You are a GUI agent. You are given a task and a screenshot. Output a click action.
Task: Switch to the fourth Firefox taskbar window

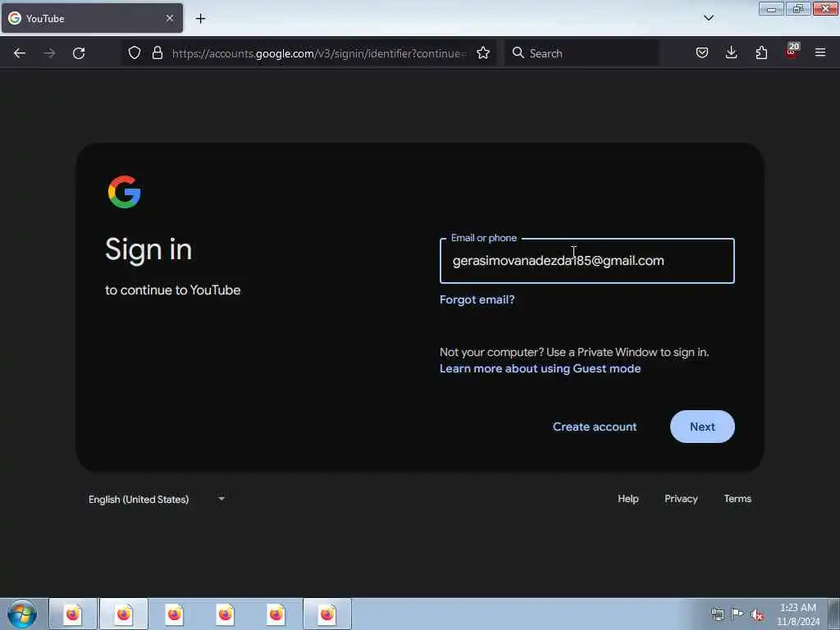tap(226, 614)
